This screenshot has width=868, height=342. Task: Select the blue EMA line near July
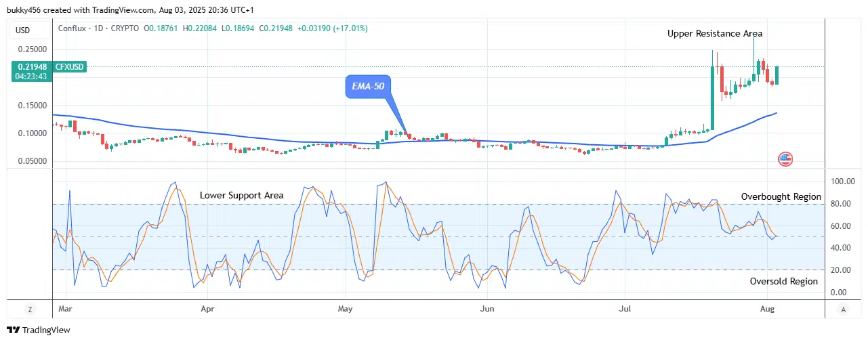(623, 147)
